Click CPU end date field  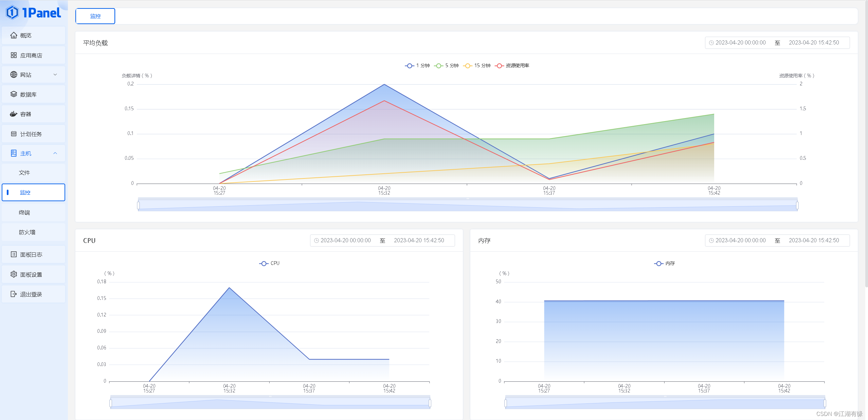click(419, 241)
